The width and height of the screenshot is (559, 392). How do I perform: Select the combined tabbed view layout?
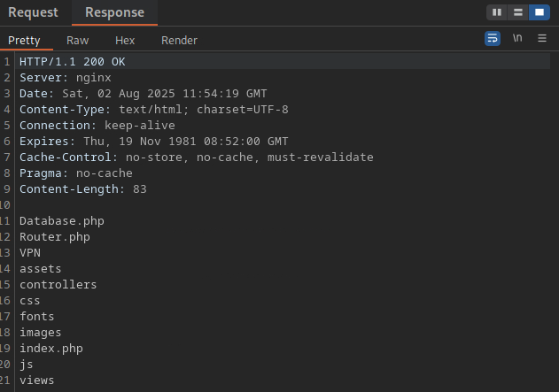(539, 12)
